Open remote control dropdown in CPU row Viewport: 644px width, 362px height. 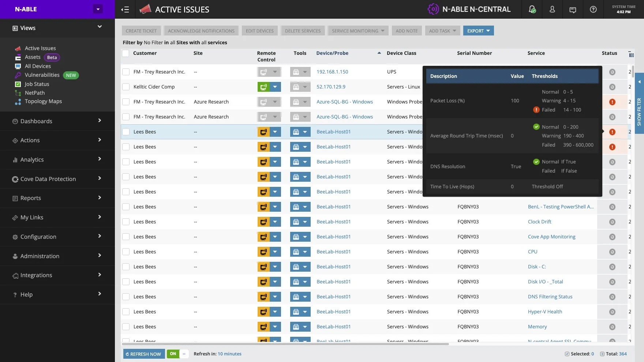pyautogui.click(x=275, y=252)
